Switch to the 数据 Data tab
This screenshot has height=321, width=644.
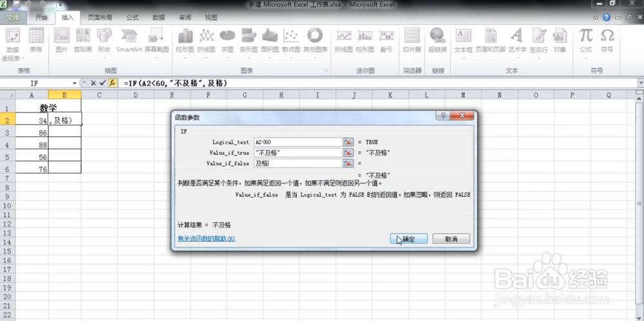pos(158,17)
